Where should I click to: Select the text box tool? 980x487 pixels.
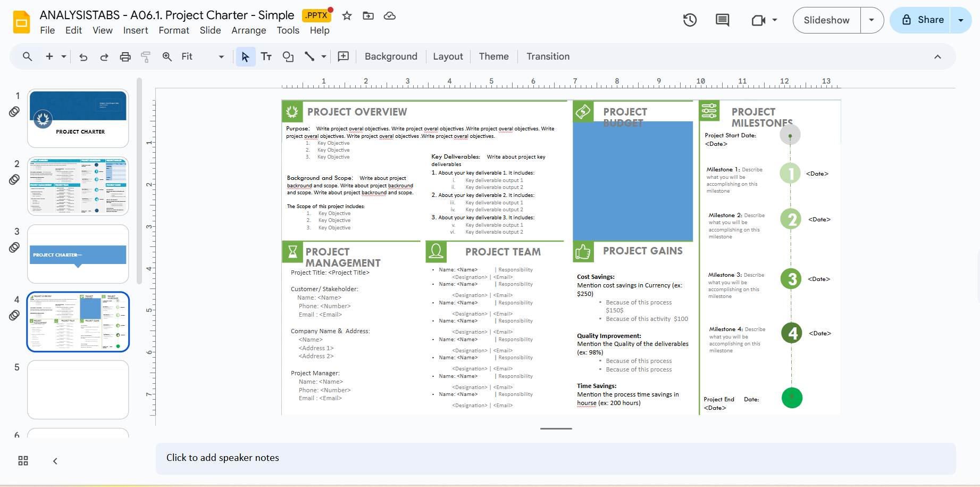[x=266, y=57]
